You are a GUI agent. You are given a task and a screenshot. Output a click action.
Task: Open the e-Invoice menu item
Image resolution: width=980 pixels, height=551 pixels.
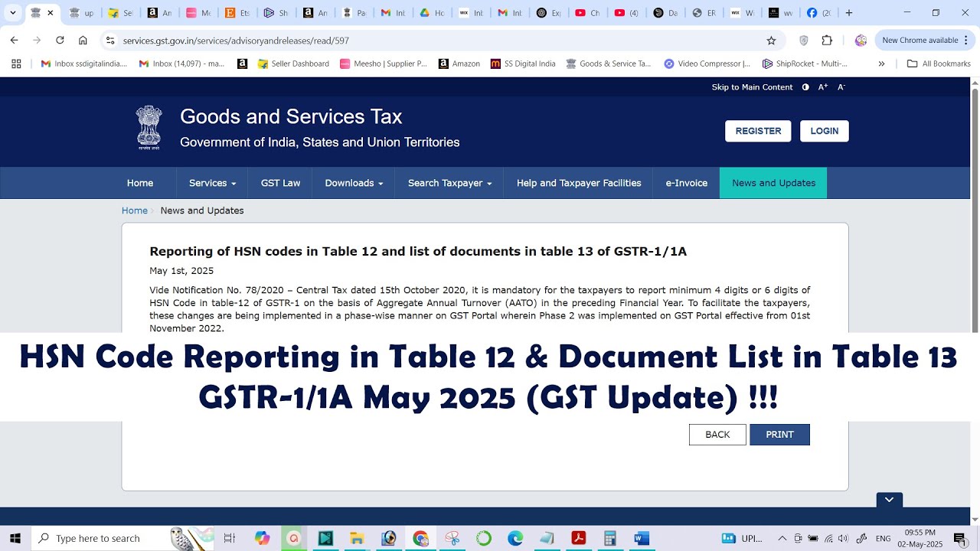[686, 183]
